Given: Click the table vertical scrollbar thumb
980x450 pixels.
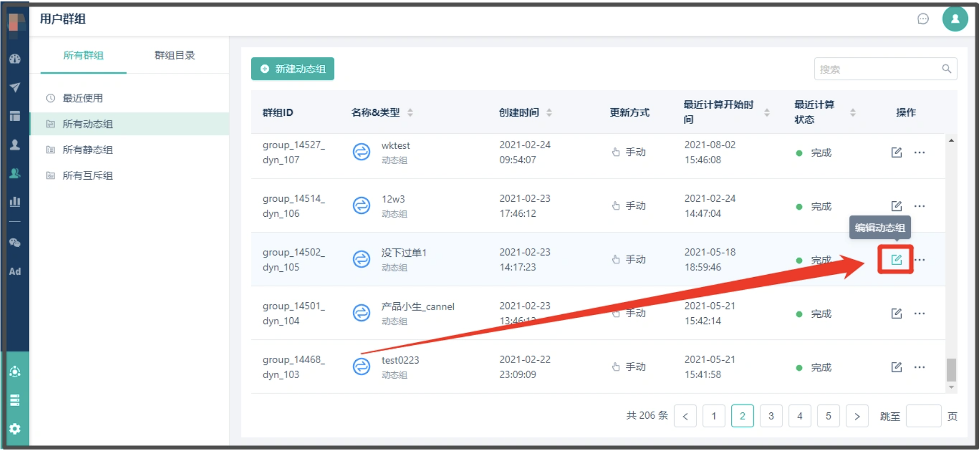Looking at the screenshot, I should [x=951, y=370].
